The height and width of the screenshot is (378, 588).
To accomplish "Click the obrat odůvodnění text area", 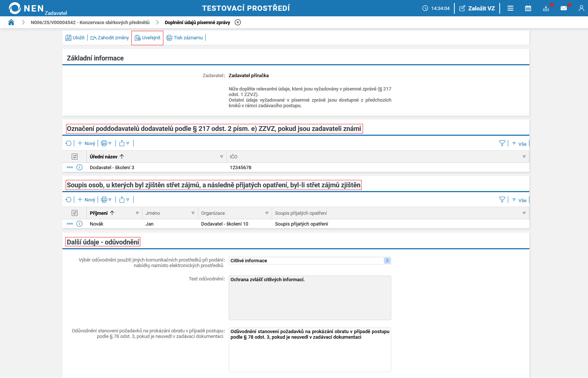I will coord(310,349).
